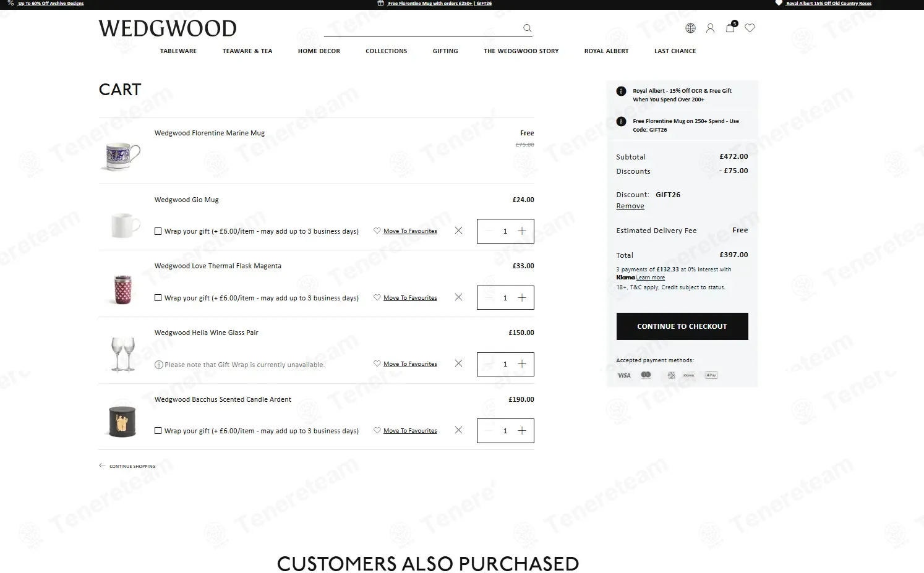Click info icon beside Royal Albert offer

tap(621, 91)
